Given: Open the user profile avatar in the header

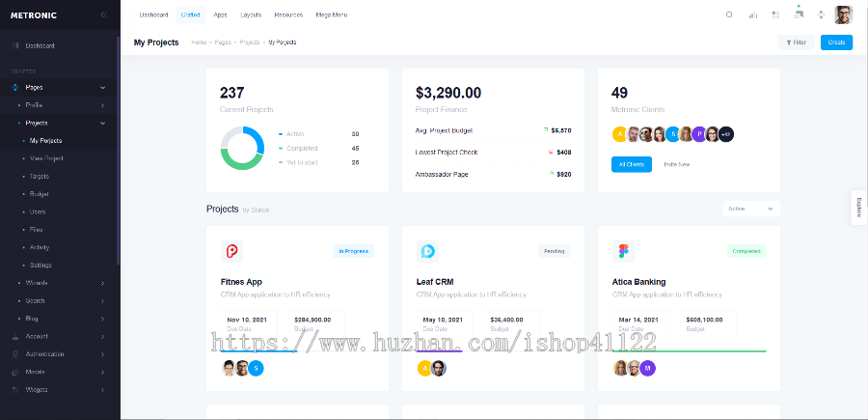Looking at the screenshot, I should coord(844,14).
